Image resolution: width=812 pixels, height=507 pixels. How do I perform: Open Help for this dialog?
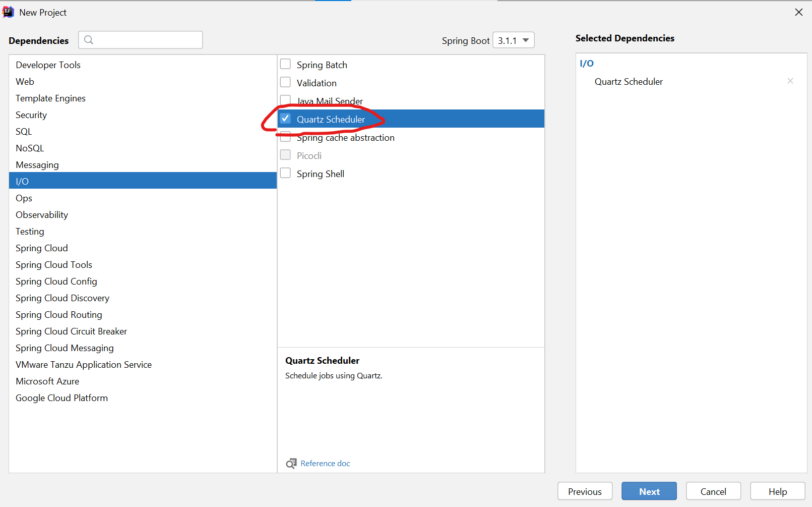pos(778,491)
